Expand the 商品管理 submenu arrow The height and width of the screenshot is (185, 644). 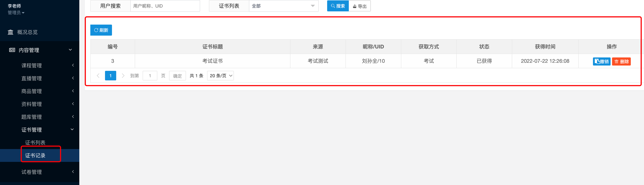(x=73, y=91)
